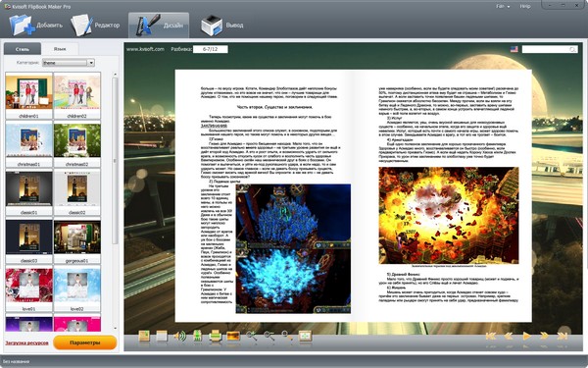Image resolution: width=588 pixels, height=368 pixels.
Task: Jump to the first page
Action: (x=491, y=336)
